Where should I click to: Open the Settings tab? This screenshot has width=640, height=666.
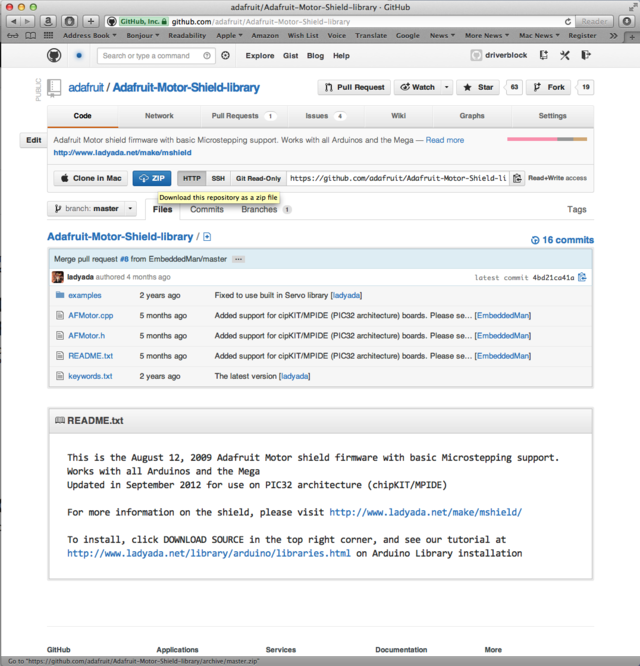point(553,116)
